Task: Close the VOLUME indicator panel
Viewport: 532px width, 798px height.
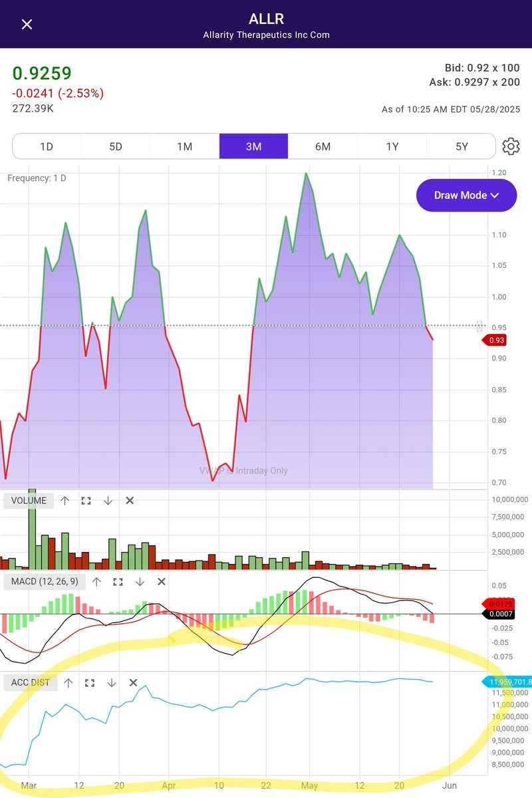Action: 130,500
